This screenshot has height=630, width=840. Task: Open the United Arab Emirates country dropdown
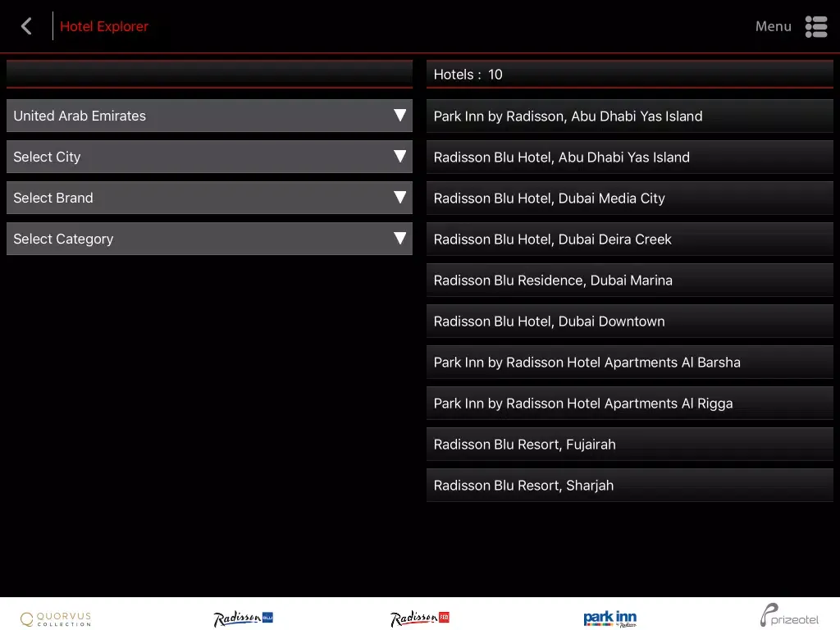(x=209, y=116)
